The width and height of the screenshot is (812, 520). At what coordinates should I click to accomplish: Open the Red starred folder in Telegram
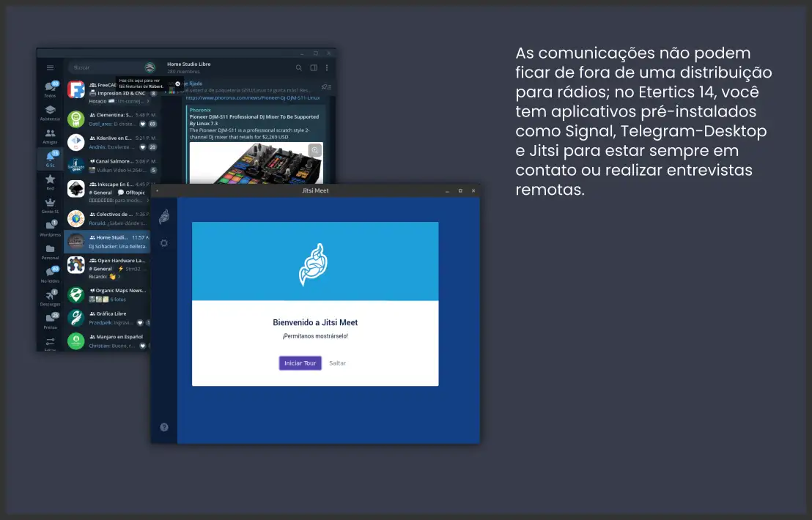(x=51, y=182)
